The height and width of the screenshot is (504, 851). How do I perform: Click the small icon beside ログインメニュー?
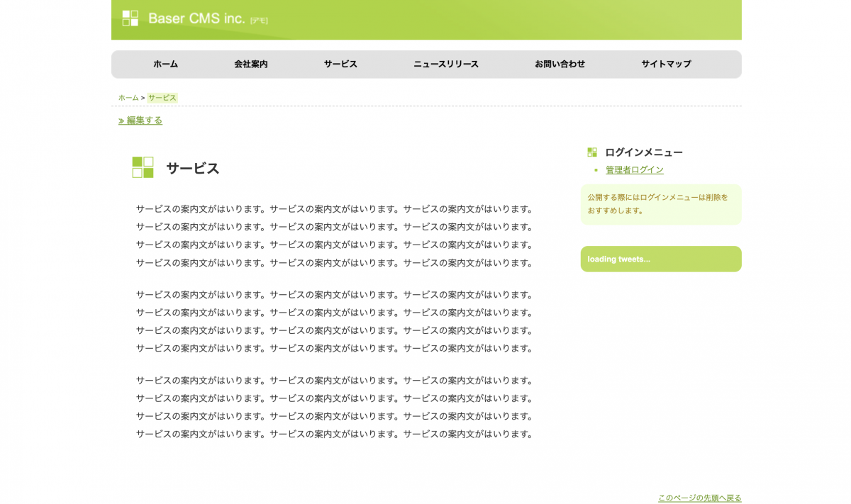tap(592, 152)
